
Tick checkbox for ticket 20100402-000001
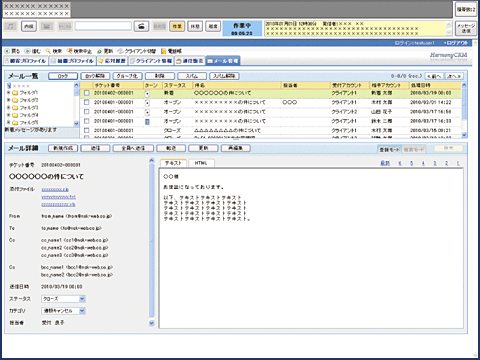point(87,93)
